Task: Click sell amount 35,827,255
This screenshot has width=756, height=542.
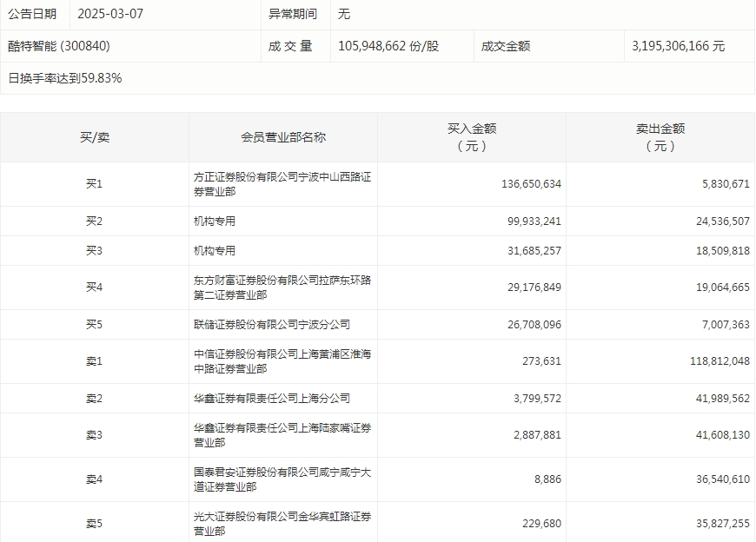Action: point(723,524)
